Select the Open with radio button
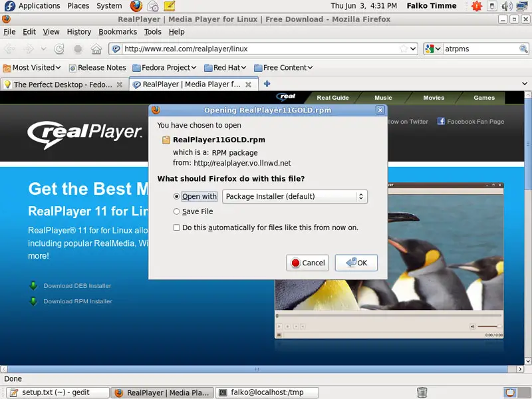The width and height of the screenshot is (532, 399). [176, 196]
